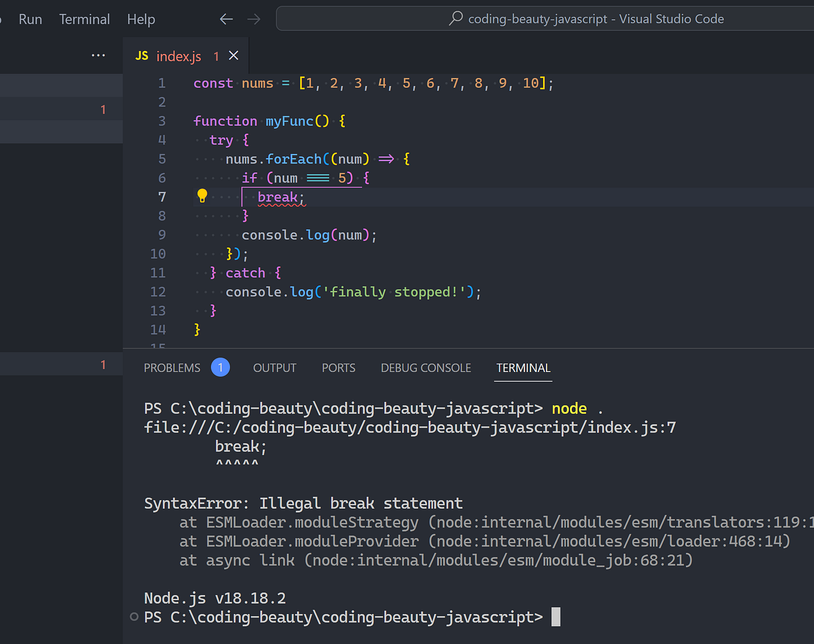814x644 pixels.
Task: Open the Help menu
Action: 141,19
